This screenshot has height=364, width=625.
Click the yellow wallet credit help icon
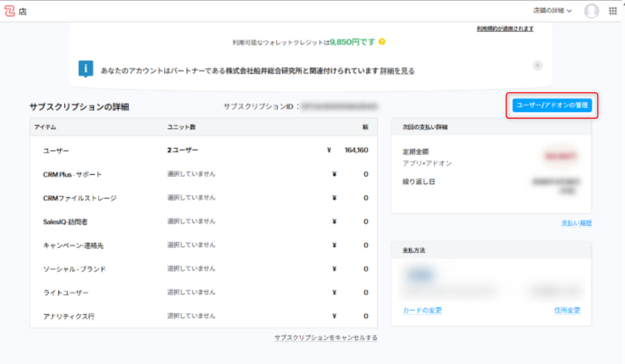point(382,42)
